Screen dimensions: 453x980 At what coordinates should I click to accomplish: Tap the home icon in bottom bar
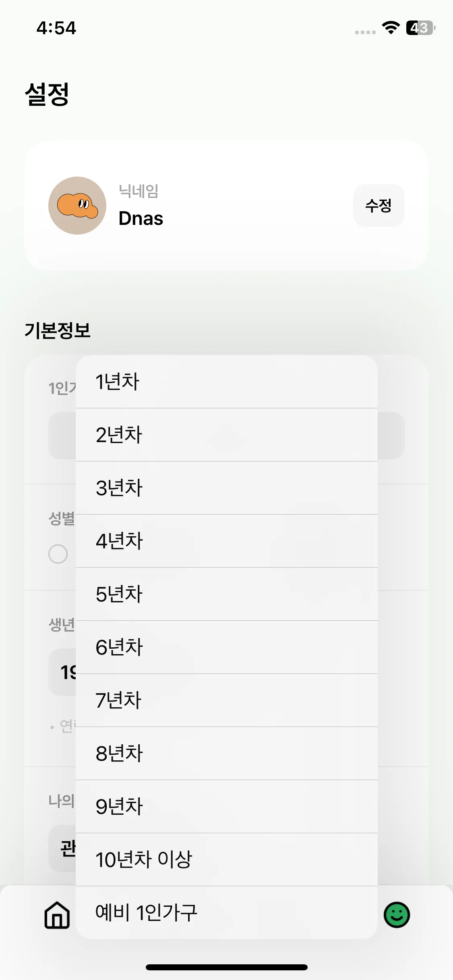coord(57,915)
